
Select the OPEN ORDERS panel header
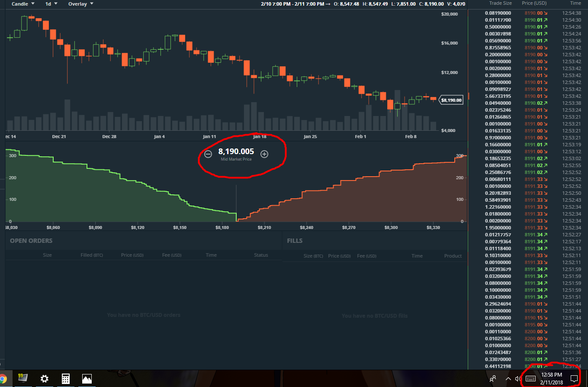(31, 241)
